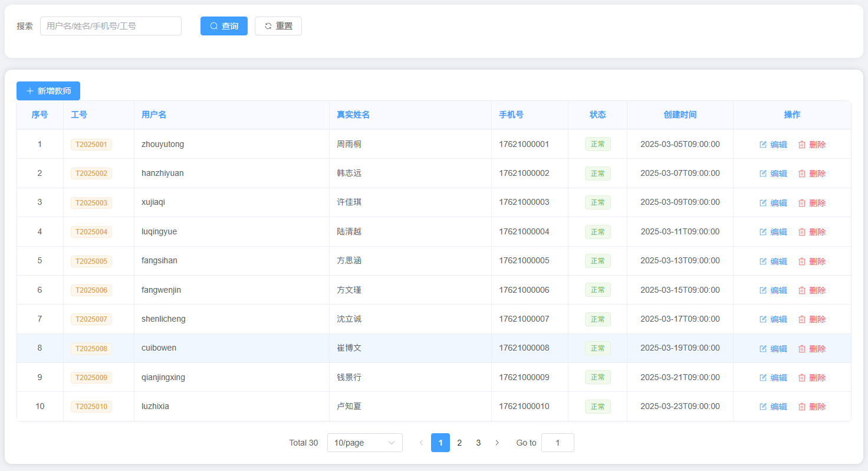Click the 正常 status tag for shenlicheng
Viewport: 868px width, 471px height.
coord(598,319)
